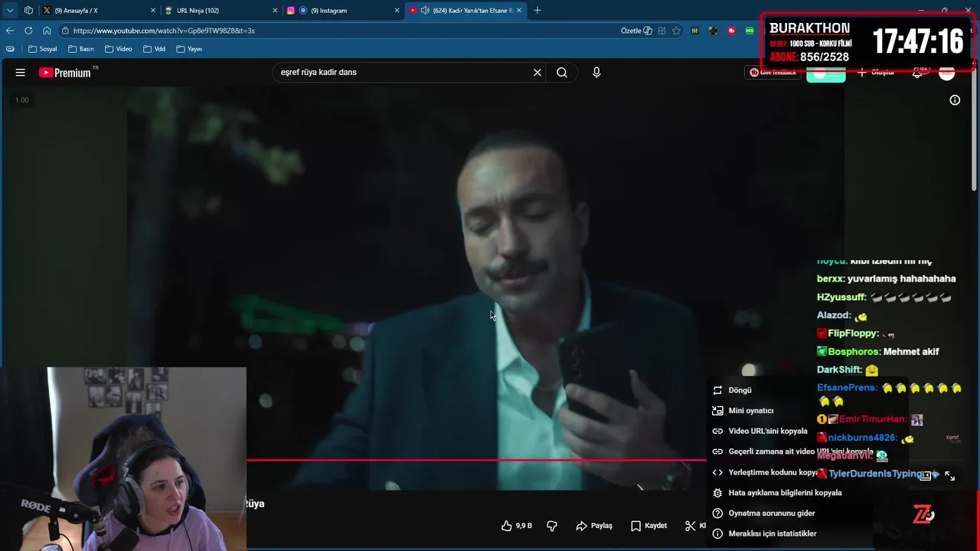Expand the tab list chevron in the tab bar
Image resolution: width=980 pixels, height=551 pixels.
pyautogui.click(x=10, y=11)
